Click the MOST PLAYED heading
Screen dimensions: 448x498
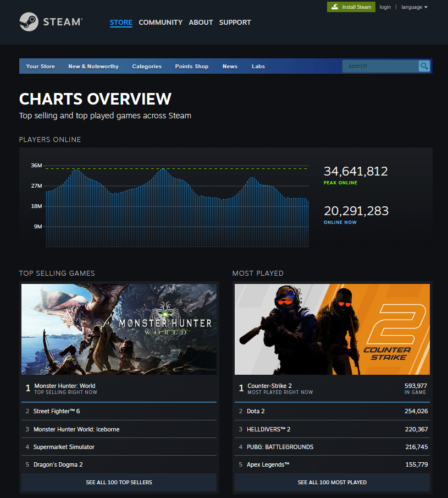coord(258,273)
